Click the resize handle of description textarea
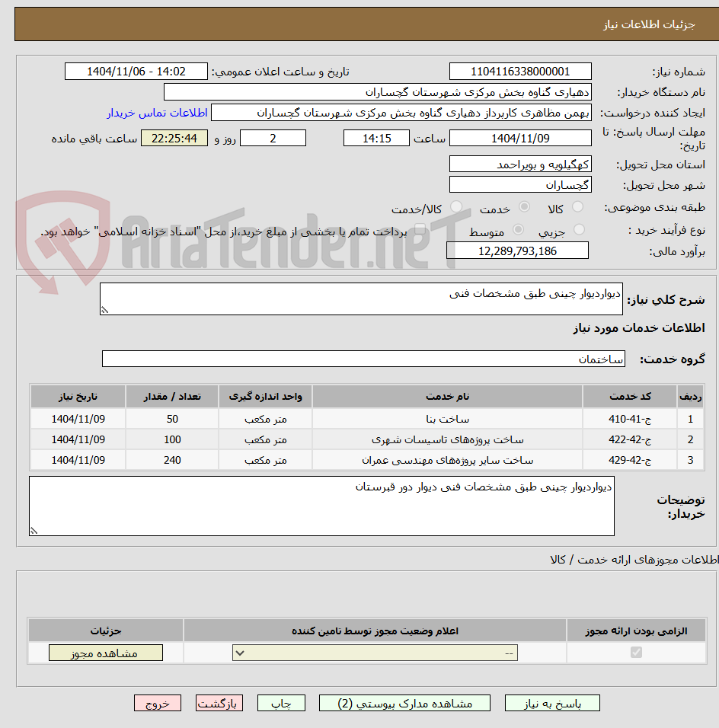The image size is (719, 728). pyautogui.click(x=104, y=310)
